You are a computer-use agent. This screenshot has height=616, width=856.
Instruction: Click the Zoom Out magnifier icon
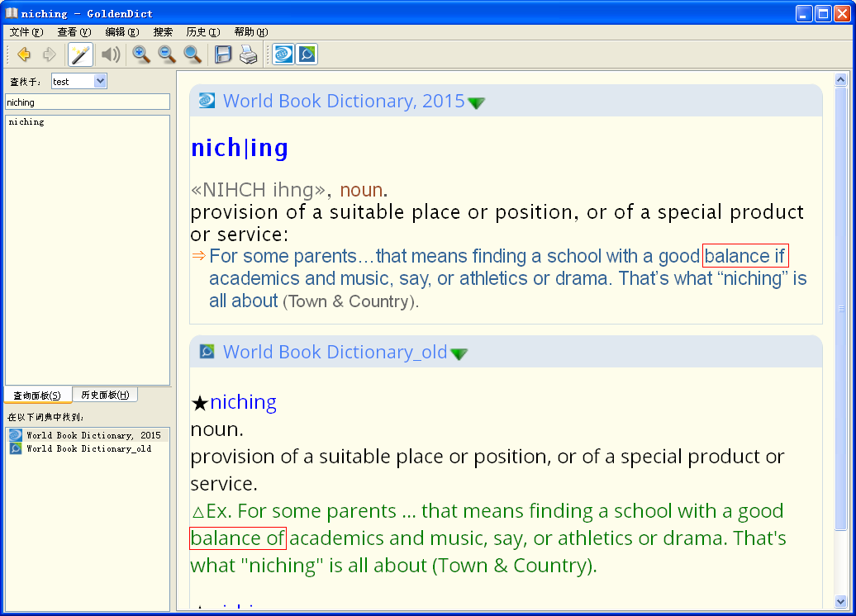(x=167, y=54)
